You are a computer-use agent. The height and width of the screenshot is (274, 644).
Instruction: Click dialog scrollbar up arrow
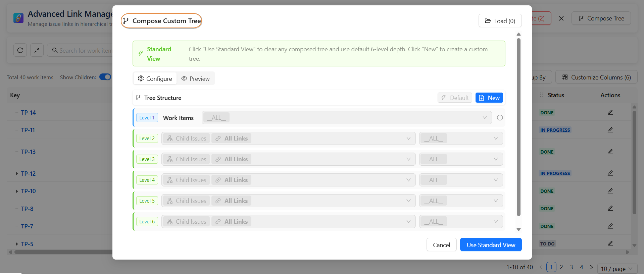[518, 34]
